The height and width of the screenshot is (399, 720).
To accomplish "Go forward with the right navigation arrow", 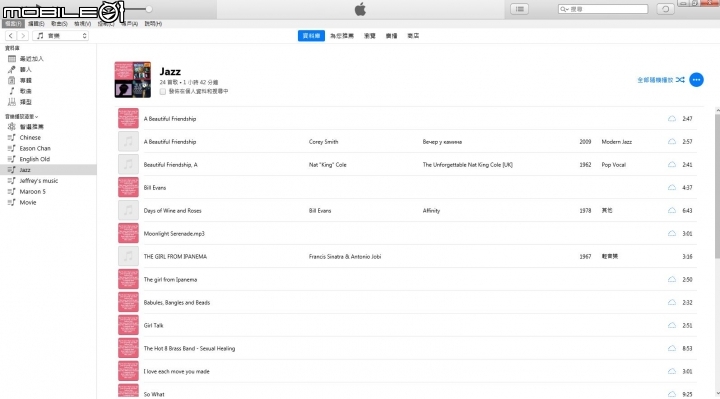I will (x=22, y=36).
